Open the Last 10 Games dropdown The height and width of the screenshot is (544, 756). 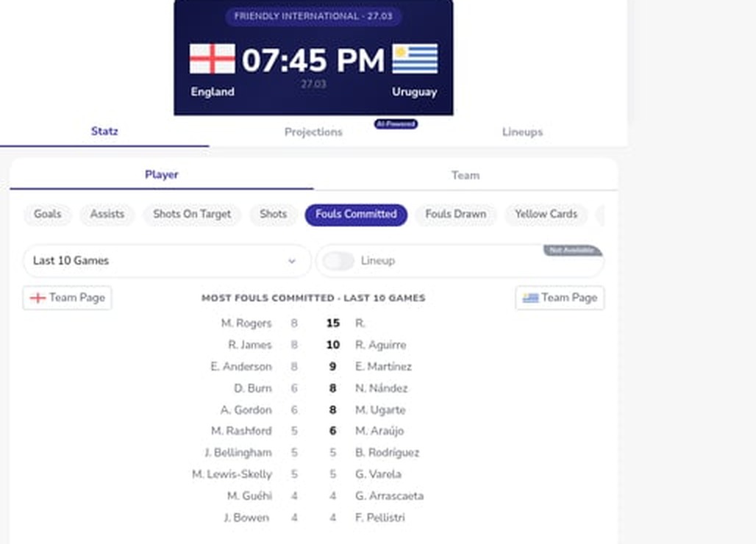[167, 260]
